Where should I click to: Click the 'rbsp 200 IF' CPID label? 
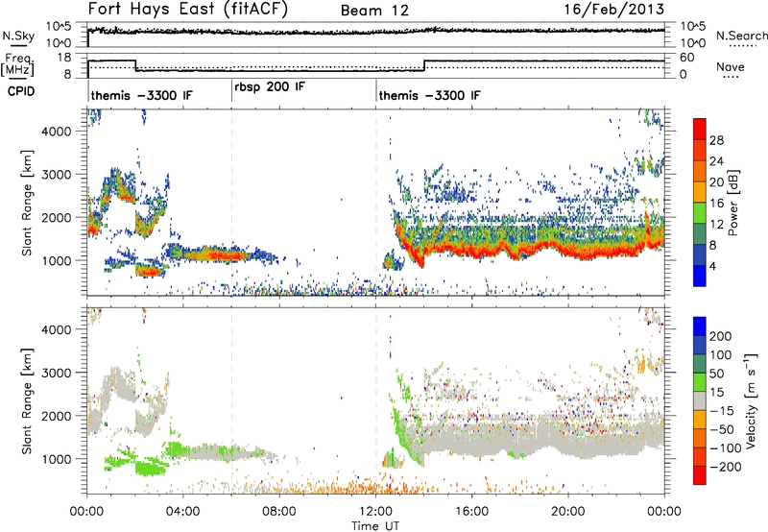pos(270,87)
